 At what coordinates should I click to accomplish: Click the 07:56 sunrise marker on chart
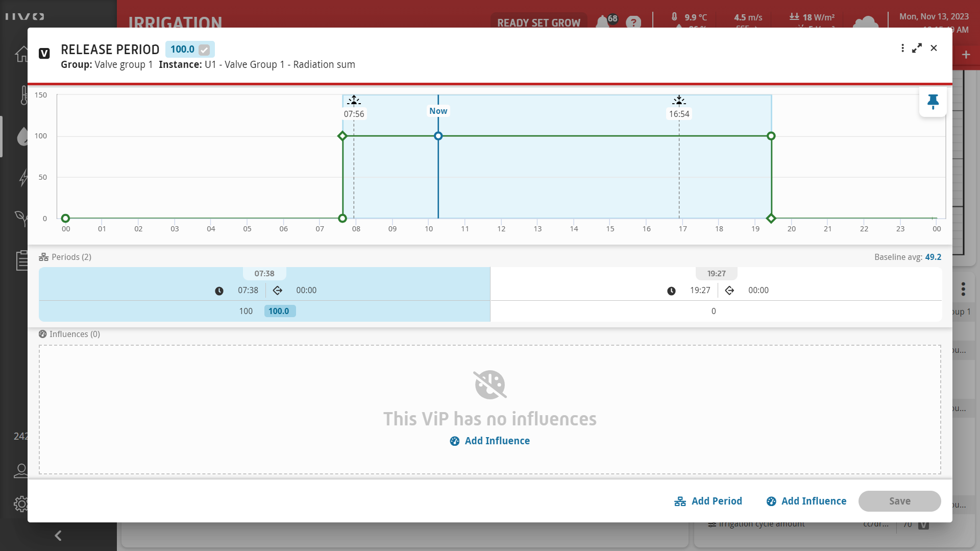pyautogui.click(x=354, y=114)
